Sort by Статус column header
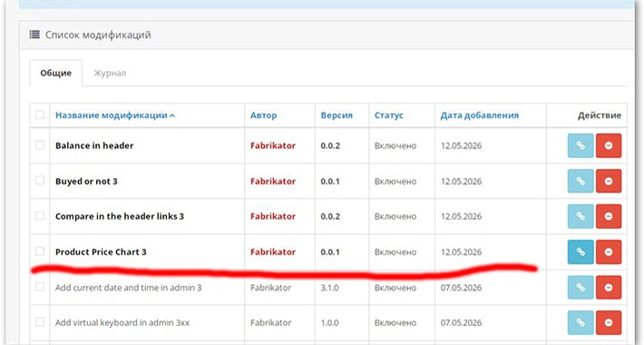 click(389, 115)
